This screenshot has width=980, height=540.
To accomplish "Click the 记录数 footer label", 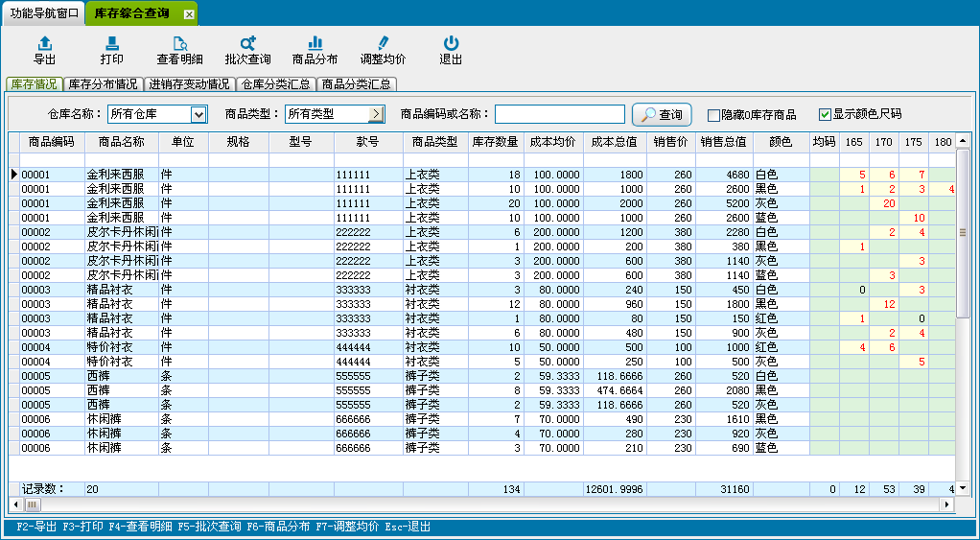I will (43, 489).
